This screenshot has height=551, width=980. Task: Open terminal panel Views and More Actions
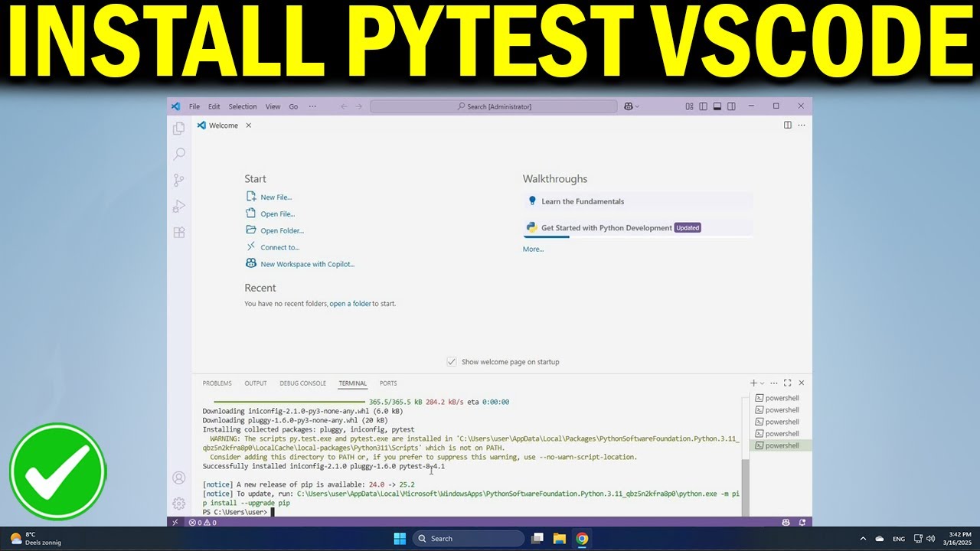(x=774, y=383)
